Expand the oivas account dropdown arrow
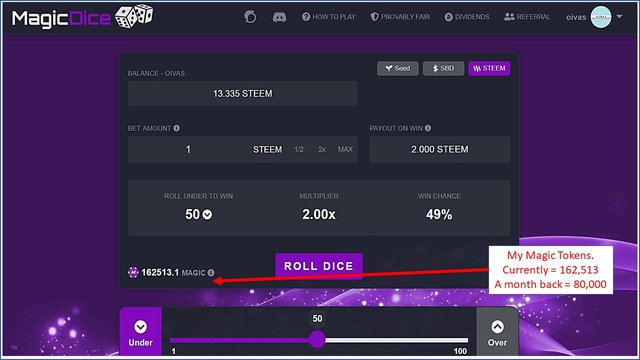The width and height of the screenshot is (640, 360). [x=619, y=17]
